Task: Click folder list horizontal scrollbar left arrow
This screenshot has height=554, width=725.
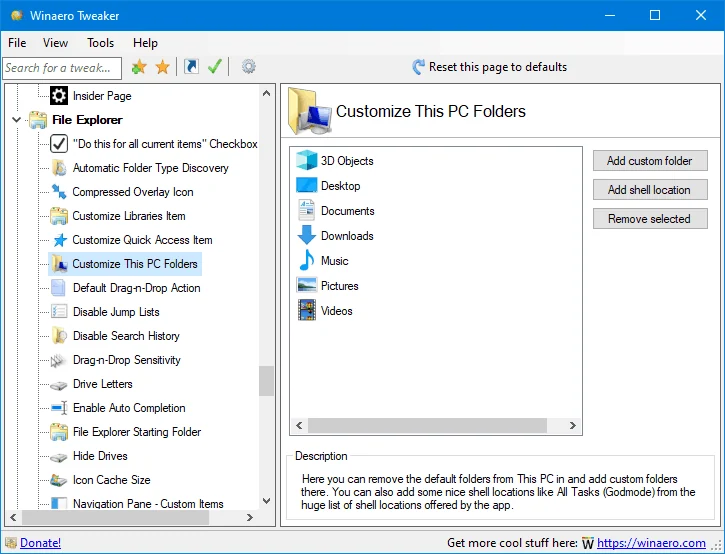Action: point(299,425)
